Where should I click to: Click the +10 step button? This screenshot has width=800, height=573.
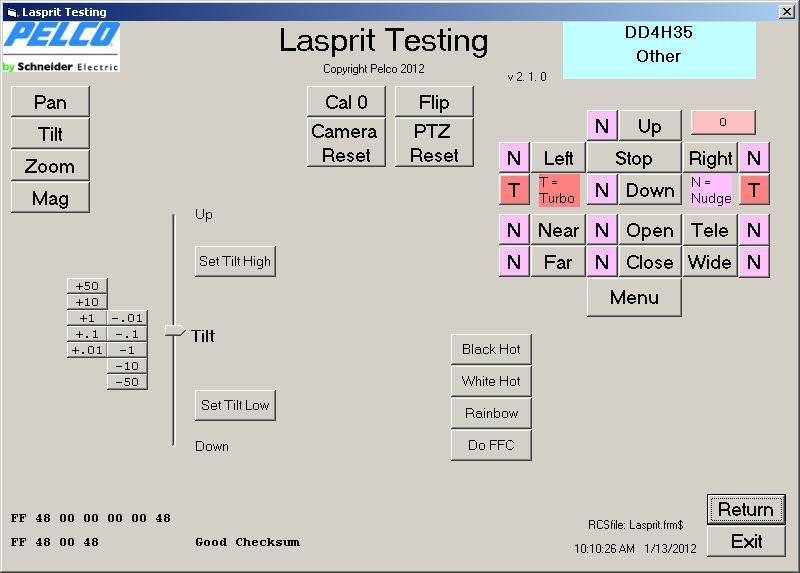coord(87,302)
